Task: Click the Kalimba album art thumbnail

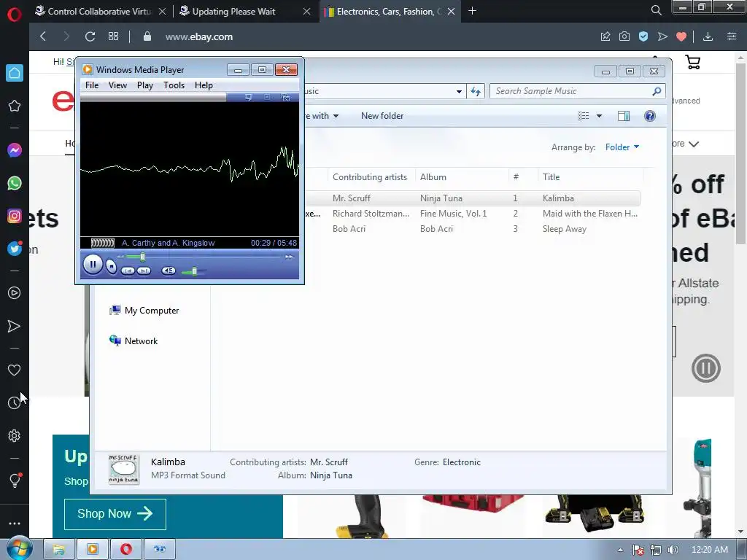Action: [x=124, y=469]
